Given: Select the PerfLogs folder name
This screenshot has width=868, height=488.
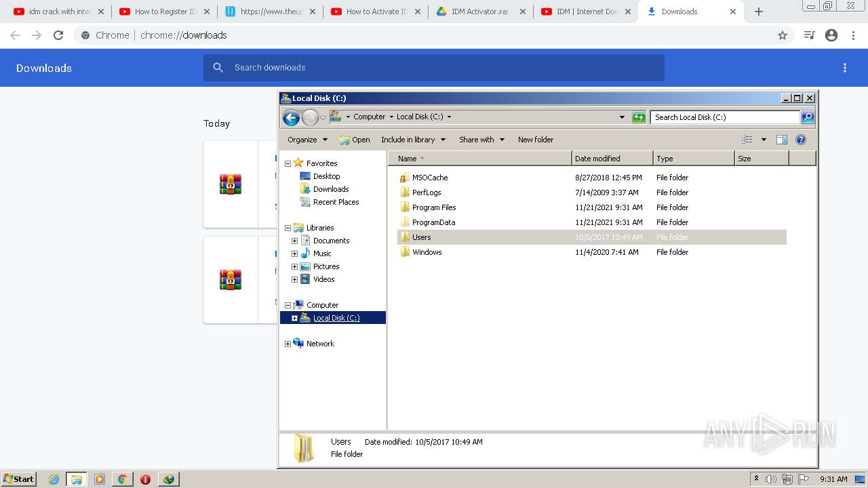Looking at the screenshot, I should [427, 192].
